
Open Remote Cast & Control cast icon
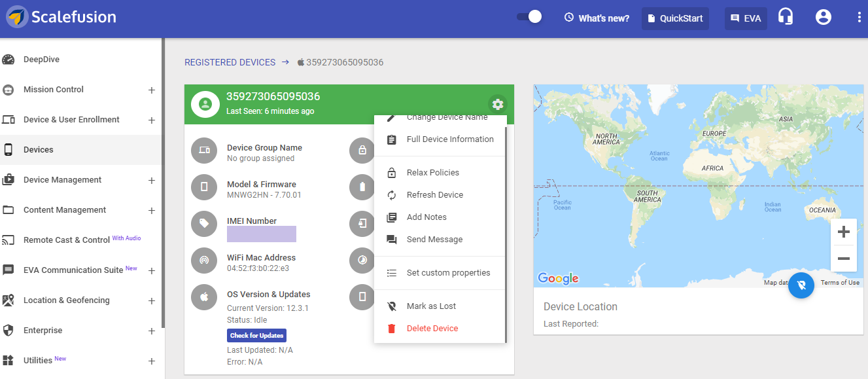tap(9, 240)
